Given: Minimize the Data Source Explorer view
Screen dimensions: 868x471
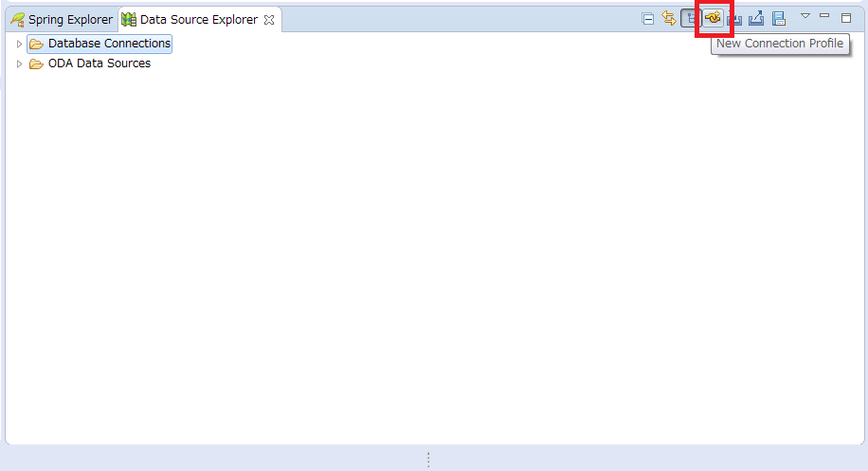Looking at the screenshot, I should (x=825, y=16).
